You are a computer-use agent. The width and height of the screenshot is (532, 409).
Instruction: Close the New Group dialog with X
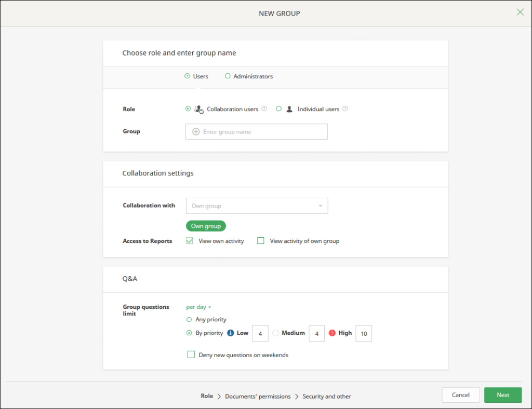[x=520, y=12]
